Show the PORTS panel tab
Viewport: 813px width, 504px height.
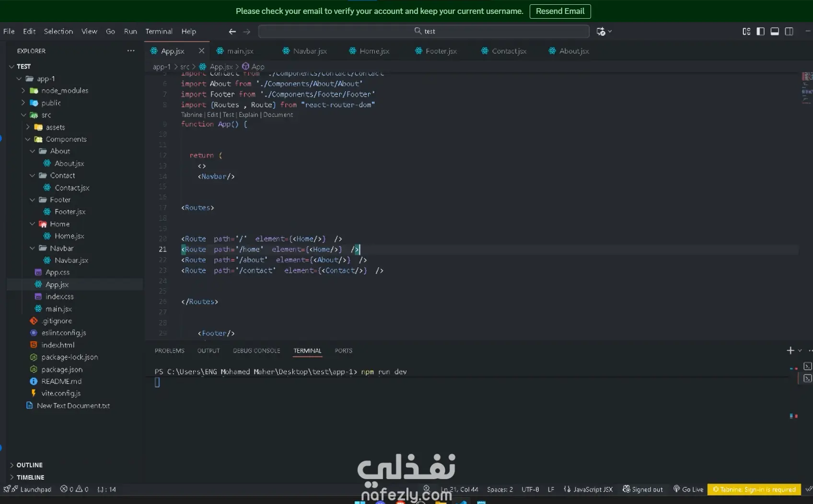[343, 351]
